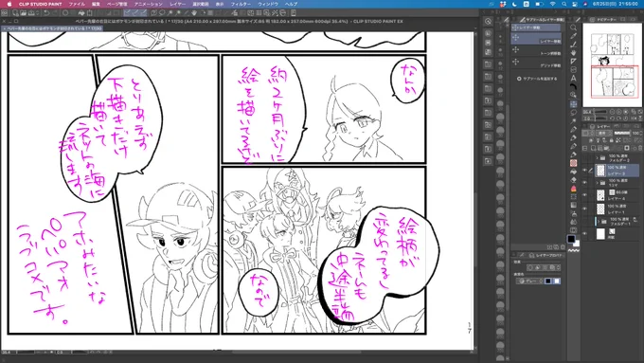Click the black foreground color swatch
This screenshot has width=644, height=363.
coord(571,239)
